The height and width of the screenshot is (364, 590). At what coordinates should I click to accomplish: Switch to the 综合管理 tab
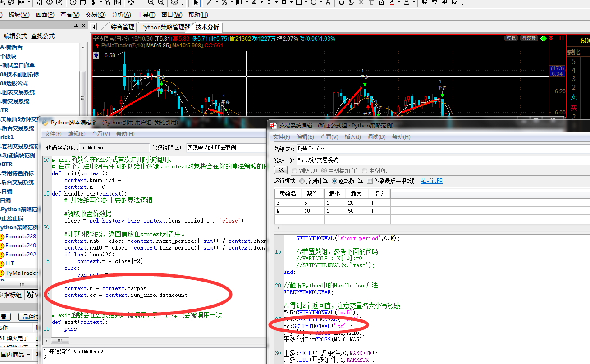tap(122, 27)
